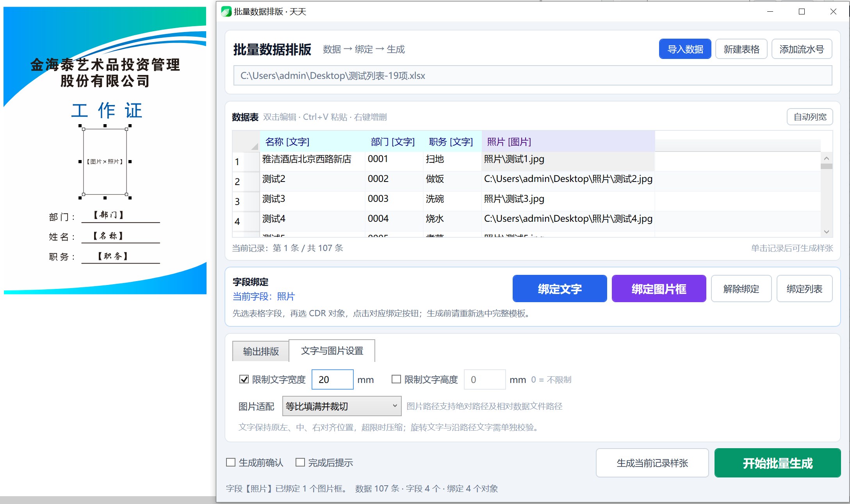This screenshot has height=504, width=850.
Task: Click the 当前字段：照片 label
Action: click(x=264, y=296)
